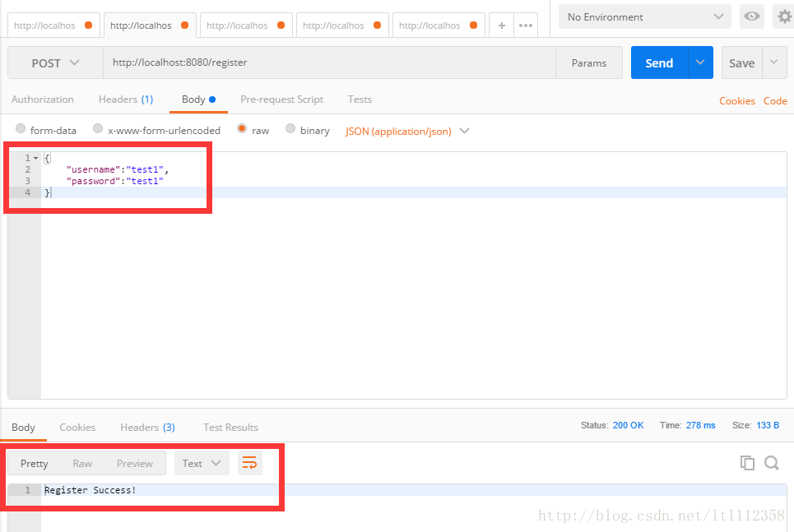Image resolution: width=794 pixels, height=532 pixels.
Task: Collapse JSON object fold arrow on line 1
Action: 36,158
